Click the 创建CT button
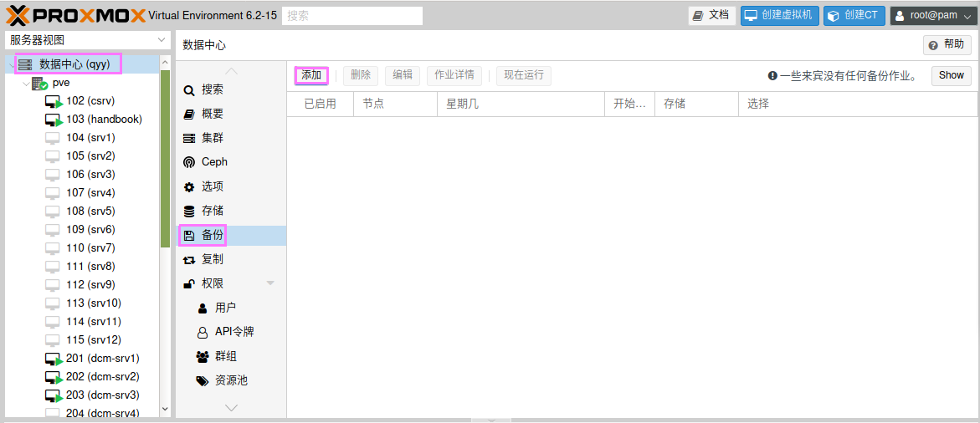The image size is (980, 423). (x=854, y=16)
